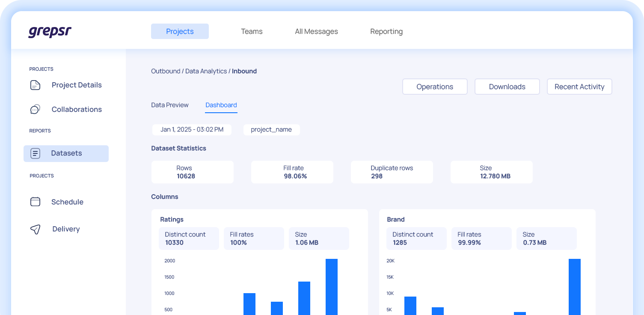Click Data Analytics in the breadcrumb trail
The width and height of the screenshot is (644, 315).
206,71
